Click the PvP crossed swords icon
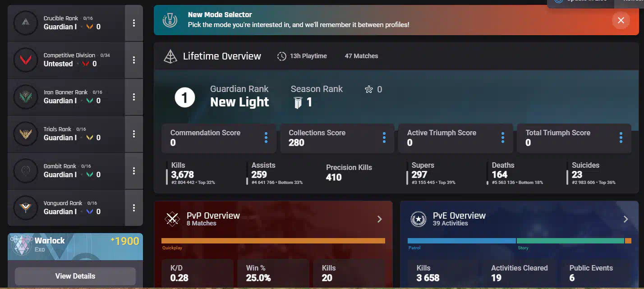The width and height of the screenshot is (644, 289). pos(172,219)
